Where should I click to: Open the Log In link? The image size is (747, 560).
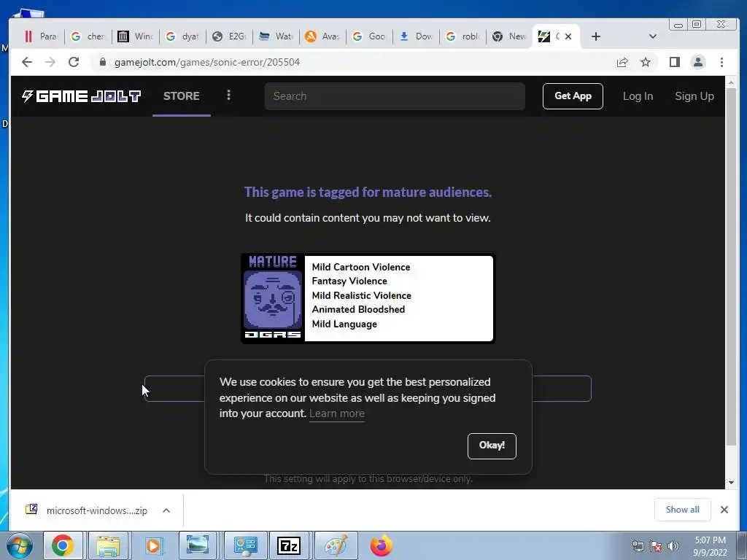[x=638, y=96]
